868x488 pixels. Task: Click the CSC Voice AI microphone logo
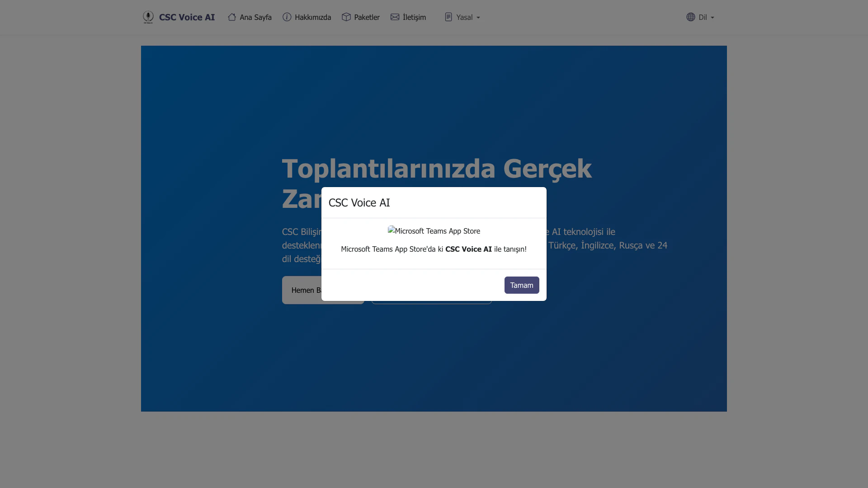pos(148,17)
